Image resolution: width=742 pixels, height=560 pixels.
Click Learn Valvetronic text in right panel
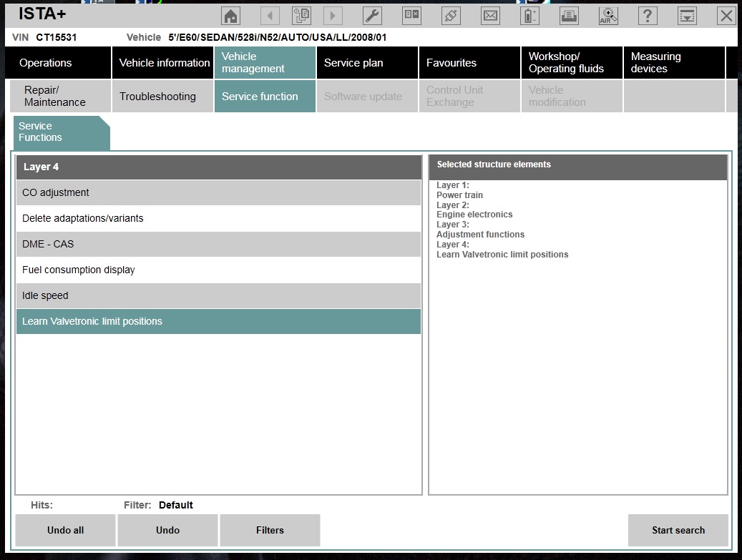click(502, 255)
